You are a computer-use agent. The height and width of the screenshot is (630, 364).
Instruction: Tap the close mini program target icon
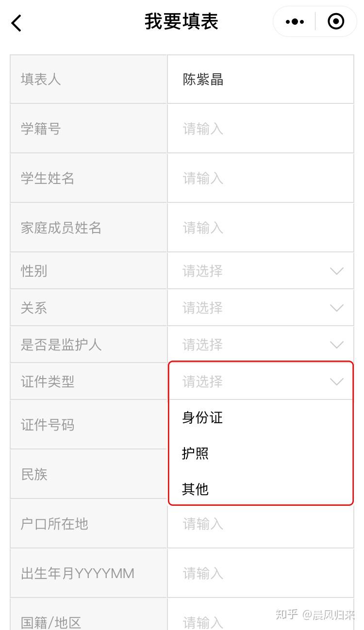coord(336,21)
